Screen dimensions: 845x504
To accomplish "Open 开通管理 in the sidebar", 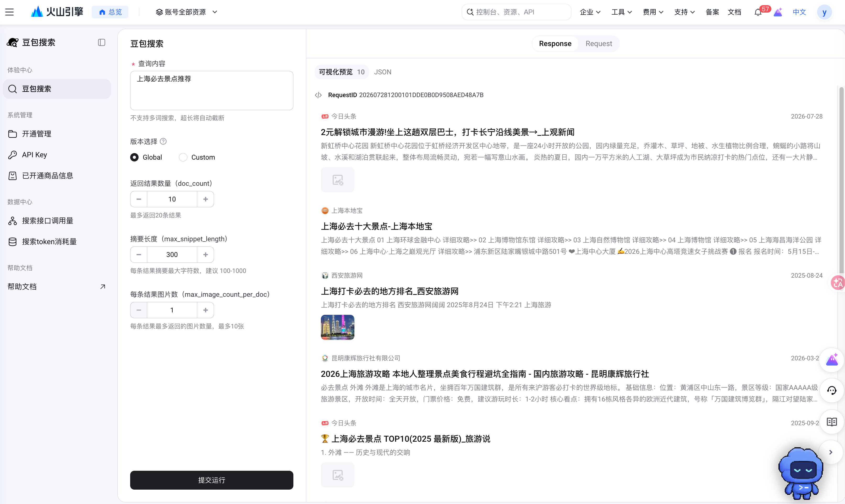I will point(57,134).
